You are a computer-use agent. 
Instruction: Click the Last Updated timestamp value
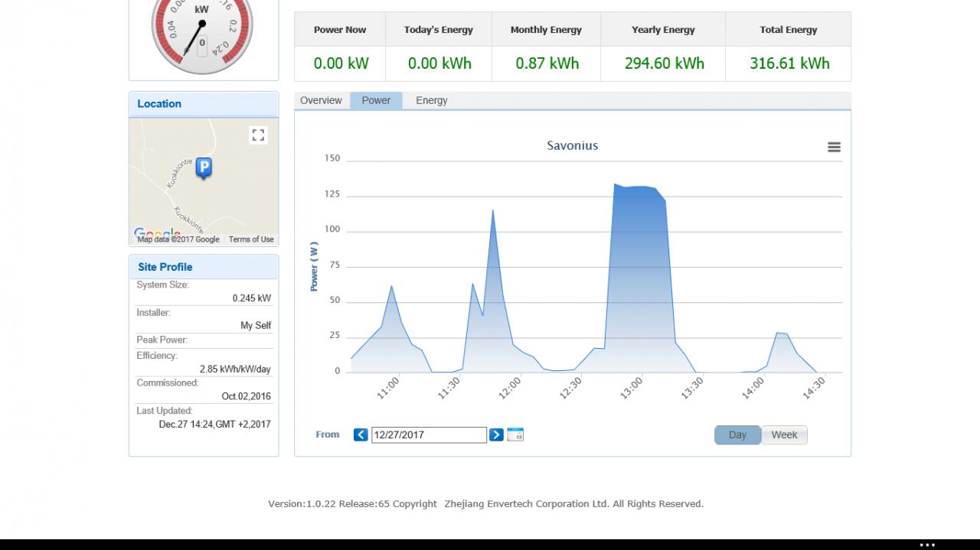(214, 424)
